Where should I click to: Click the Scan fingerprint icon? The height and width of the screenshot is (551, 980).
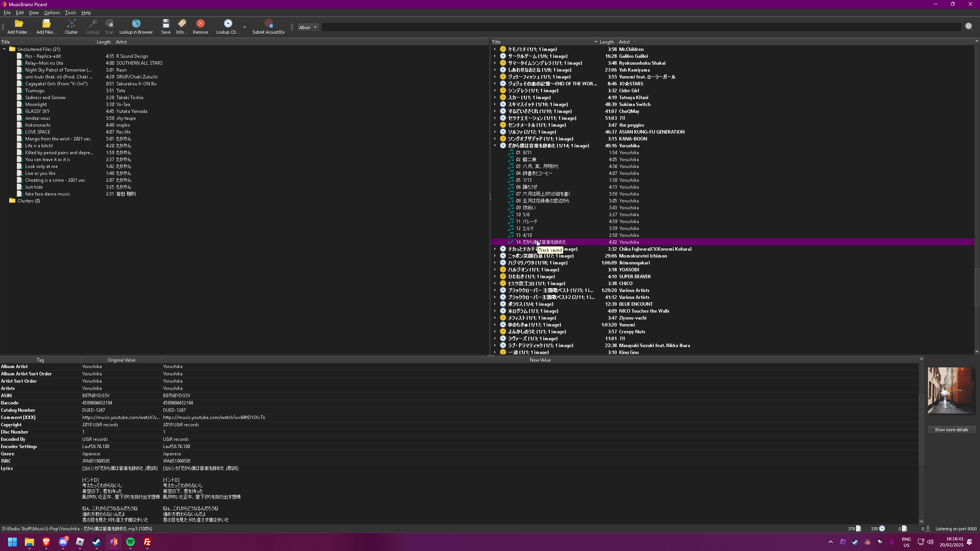[109, 24]
